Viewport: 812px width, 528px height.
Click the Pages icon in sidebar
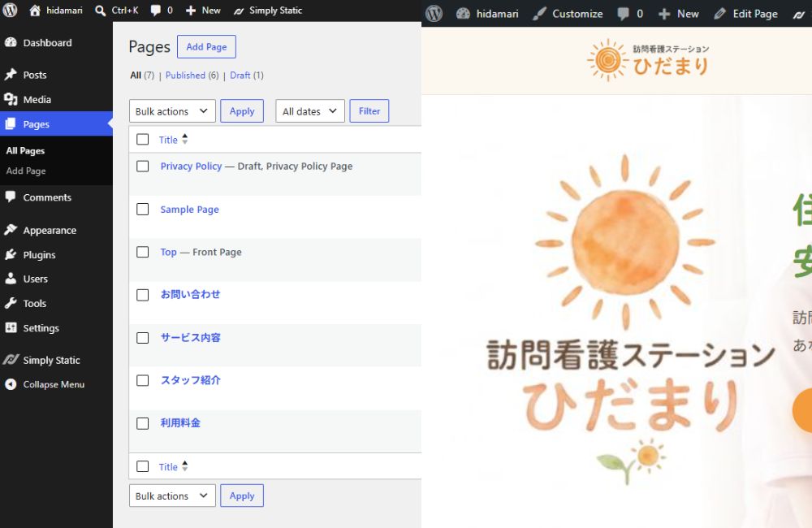(11, 123)
